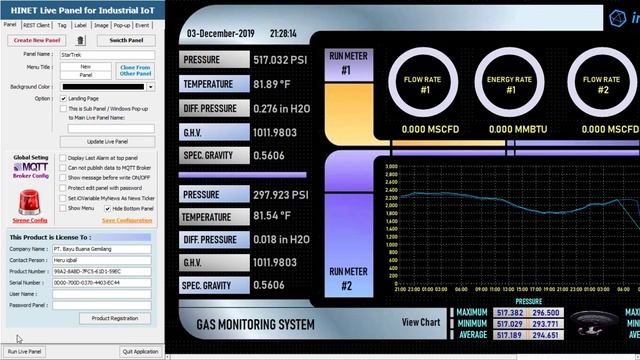Enable Show message before write ON/OFF
This screenshot has width=640, height=360.
click(62, 178)
